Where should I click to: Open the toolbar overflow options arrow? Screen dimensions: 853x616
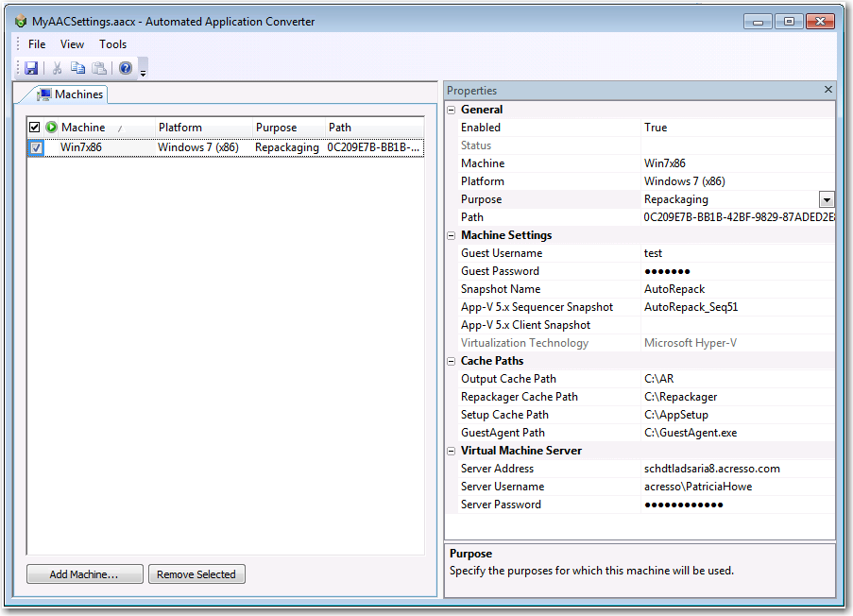[x=143, y=71]
